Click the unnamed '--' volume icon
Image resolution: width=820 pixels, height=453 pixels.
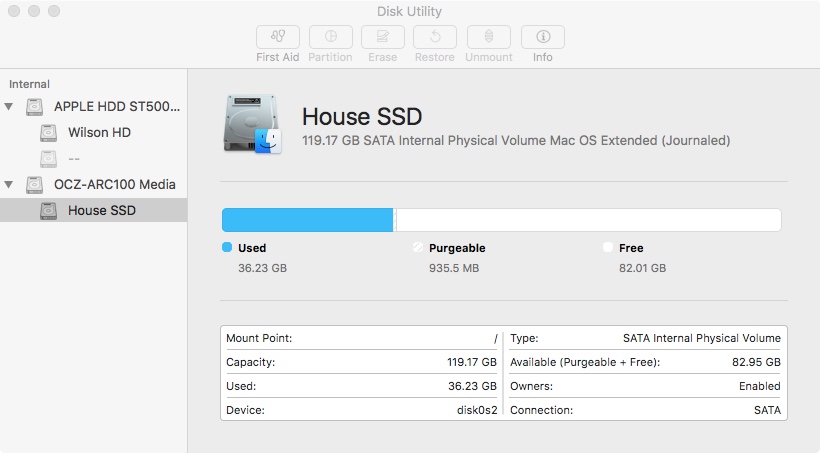[49, 158]
